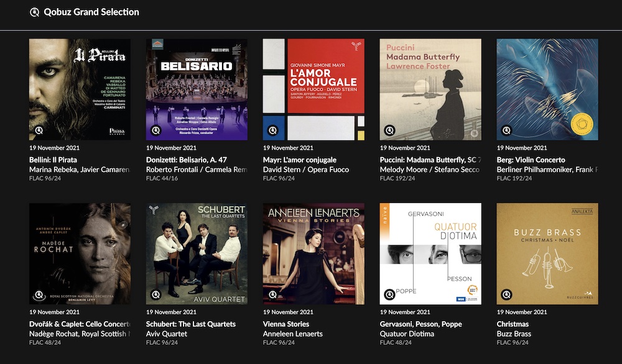The width and height of the screenshot is (622, 364).
Task: Open artist Roberto Frontali / Carmela Remigio
Action: coord(197,170)
